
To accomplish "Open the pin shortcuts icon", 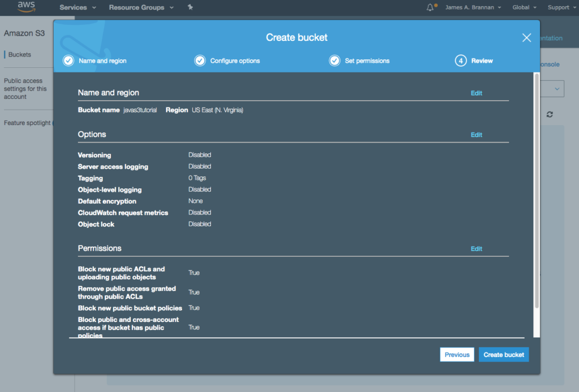I will click(x=190, y=7).
